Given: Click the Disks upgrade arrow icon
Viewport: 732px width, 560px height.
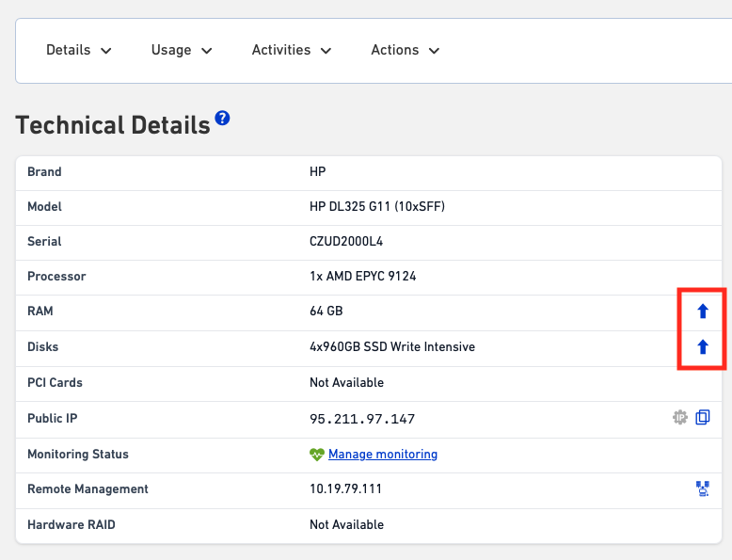Looking at the screenshot, I should tap(702, 347).
